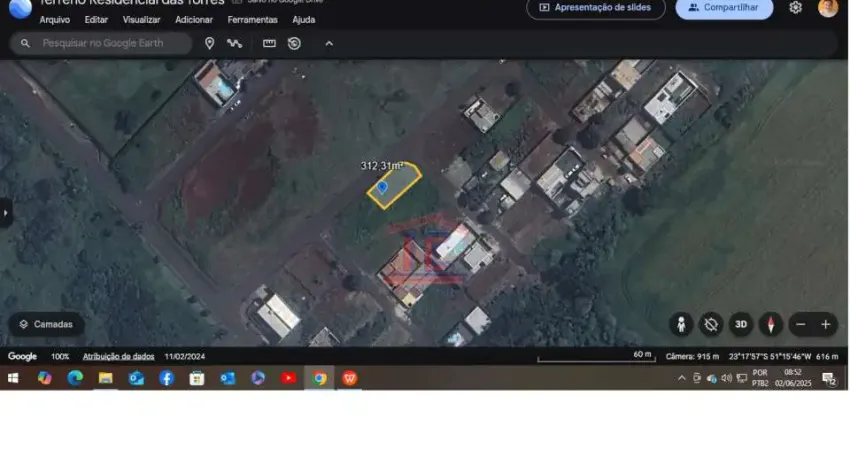Click the add placemark pin icon
This screenshot has width=850, height=450.
[x=209, y=43]
